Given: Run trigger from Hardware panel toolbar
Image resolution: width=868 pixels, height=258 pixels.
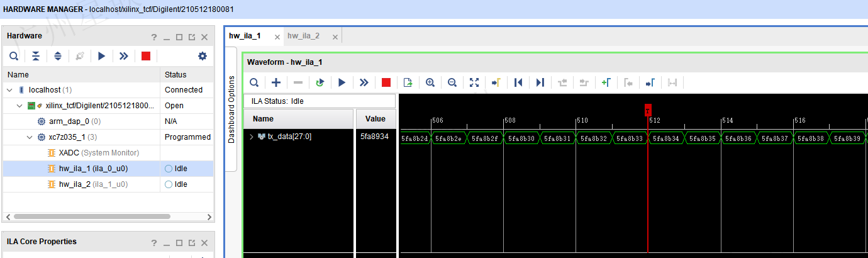Looking at the screenshot, I should coord(102,56).
